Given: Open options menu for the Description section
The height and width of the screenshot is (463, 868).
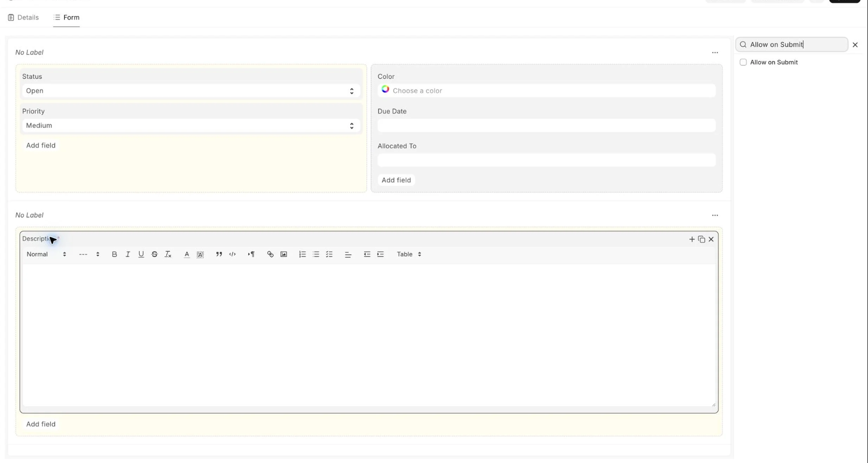Looking at the screenshot, I should (715, 215).
